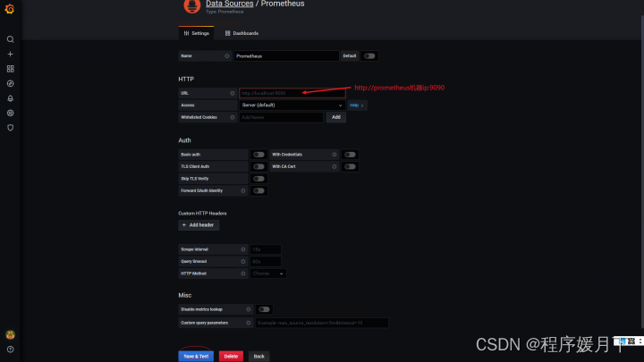Viewport: 644px width, 362px height.
Task: Click the Whitelisted Cookies name field
Action: (281, 117)
